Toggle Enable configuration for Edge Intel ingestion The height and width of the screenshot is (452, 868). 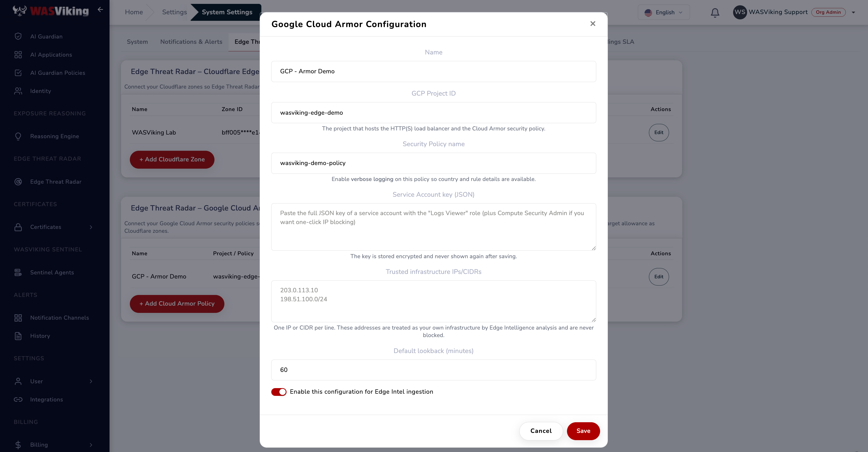(279, 392)
